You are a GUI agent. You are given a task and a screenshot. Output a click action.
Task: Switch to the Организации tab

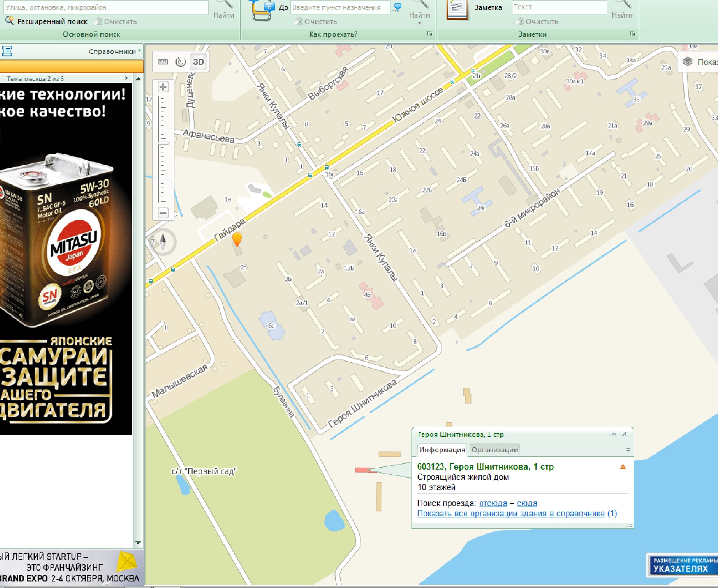495,450
